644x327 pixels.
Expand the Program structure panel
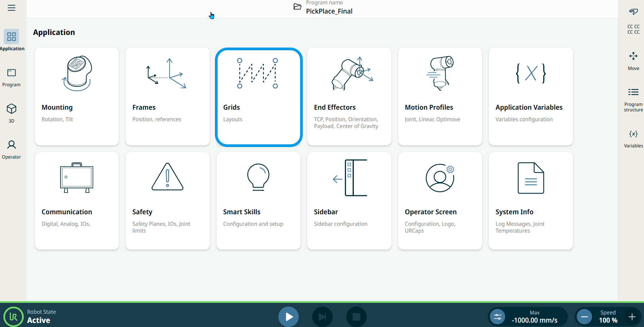coord(633,99)
